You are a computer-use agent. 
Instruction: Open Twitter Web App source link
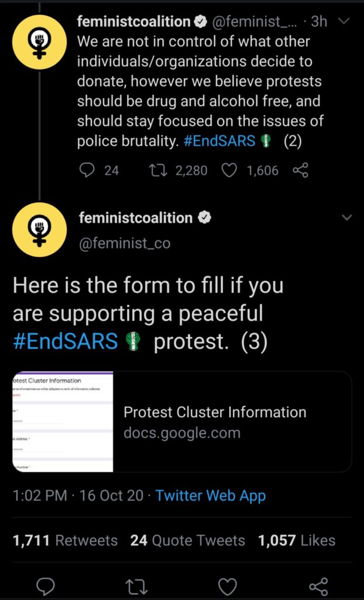[210, 496]
